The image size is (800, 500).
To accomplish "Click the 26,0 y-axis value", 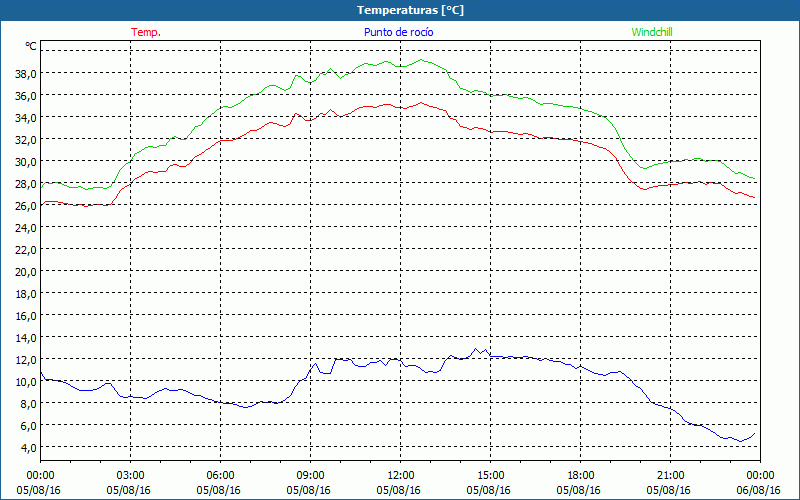I will coord(26,205).
